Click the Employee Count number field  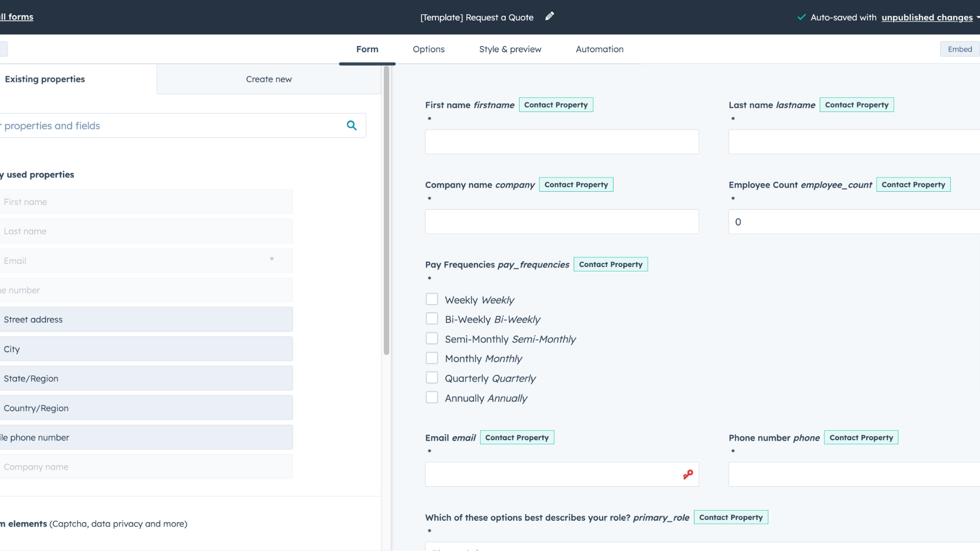[853, 222]
